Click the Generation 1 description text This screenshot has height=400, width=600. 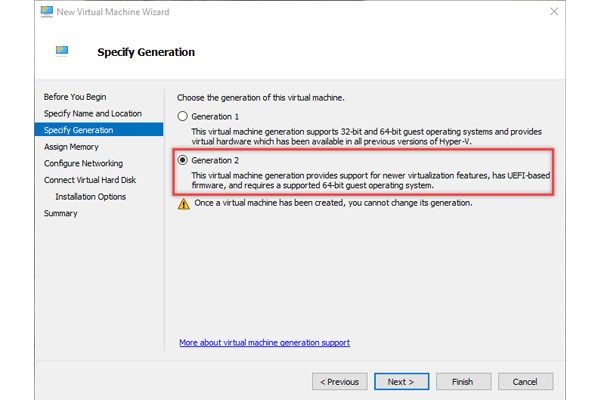tap(367, 137)
